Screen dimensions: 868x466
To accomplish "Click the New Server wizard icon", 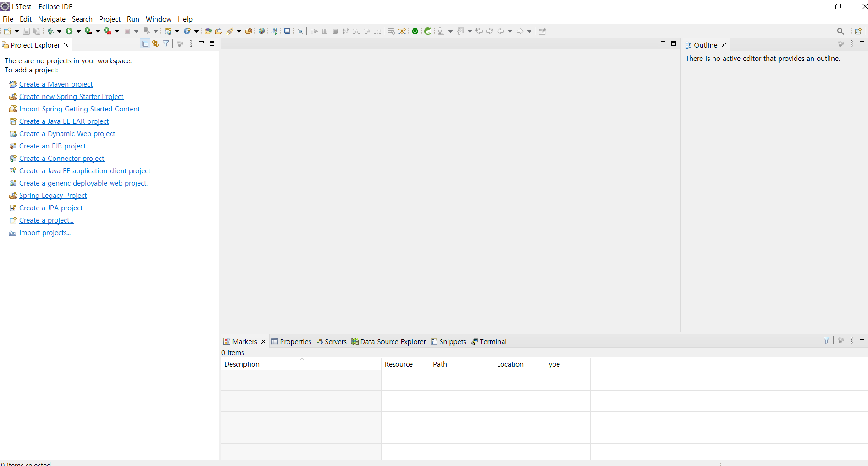I will coord(168,31).
